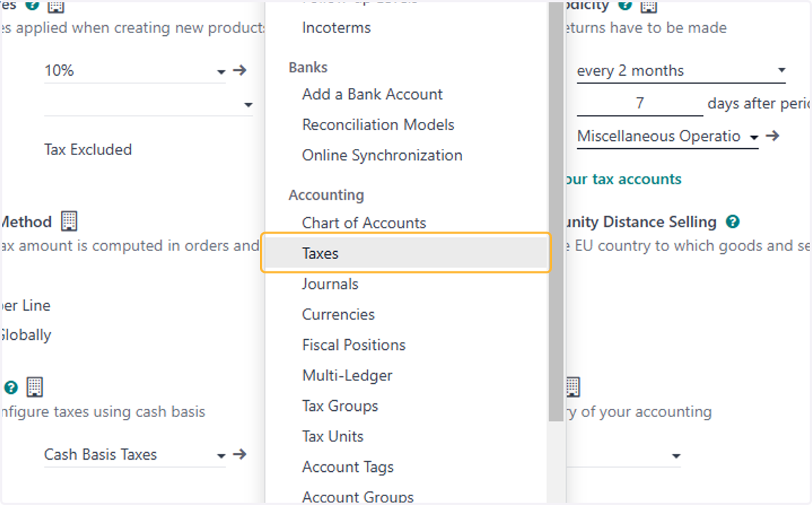This screenshot has height=505, width=812.
Task: Select Journals in the Accounting menu
Action: click(x=330, y=284)
